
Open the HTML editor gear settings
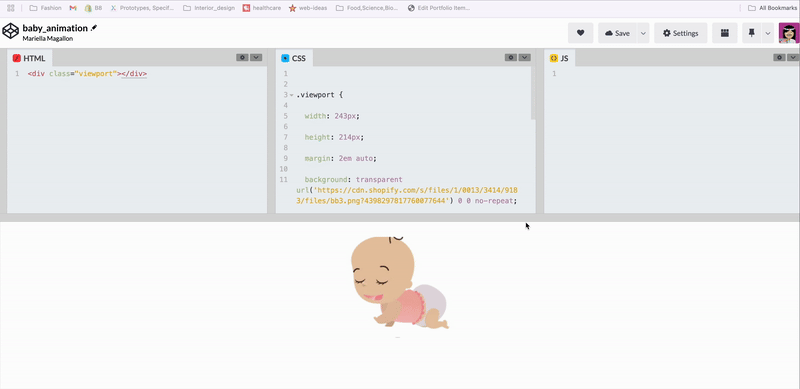pyautogui.click(x=242, y=58)
